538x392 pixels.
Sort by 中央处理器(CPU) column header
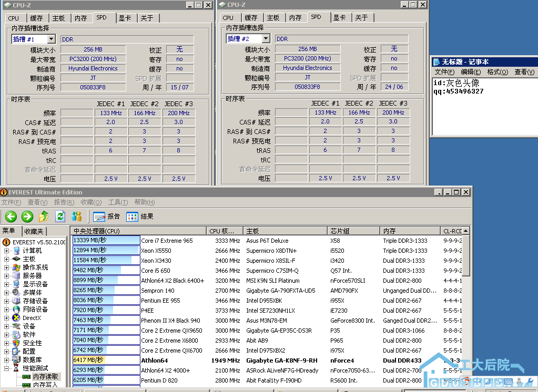pos(138,231)
